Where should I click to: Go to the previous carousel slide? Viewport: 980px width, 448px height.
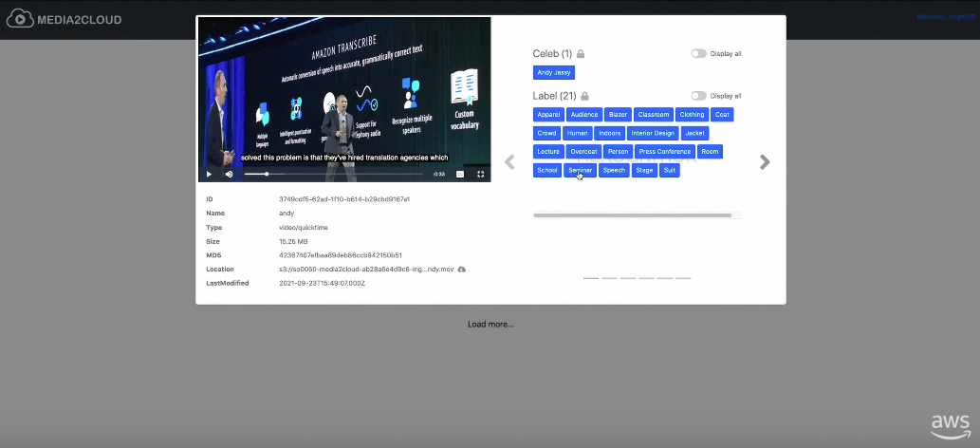509,162
